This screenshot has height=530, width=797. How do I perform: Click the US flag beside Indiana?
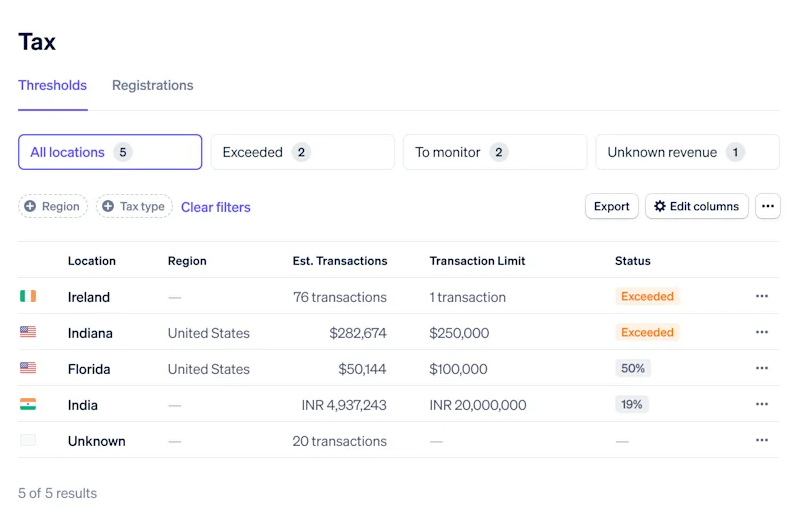pyautogui.click(x=28, y=332)
